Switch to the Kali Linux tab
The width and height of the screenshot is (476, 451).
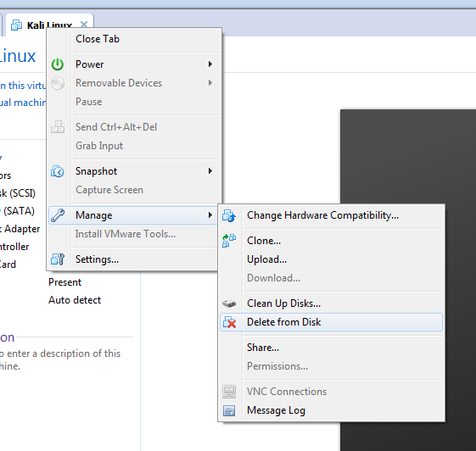(x=49, y=25)
